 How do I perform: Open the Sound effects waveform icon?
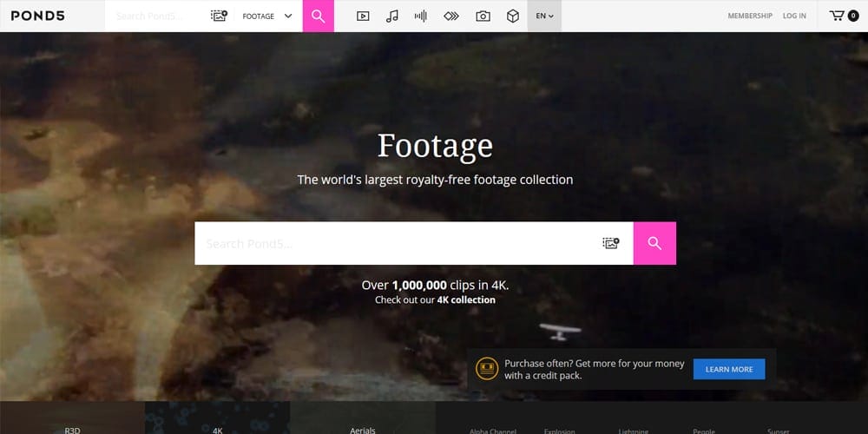pos(421,16)
